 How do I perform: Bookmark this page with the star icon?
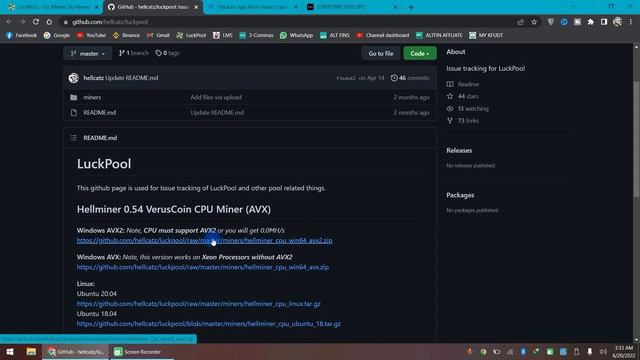[534, 22]
